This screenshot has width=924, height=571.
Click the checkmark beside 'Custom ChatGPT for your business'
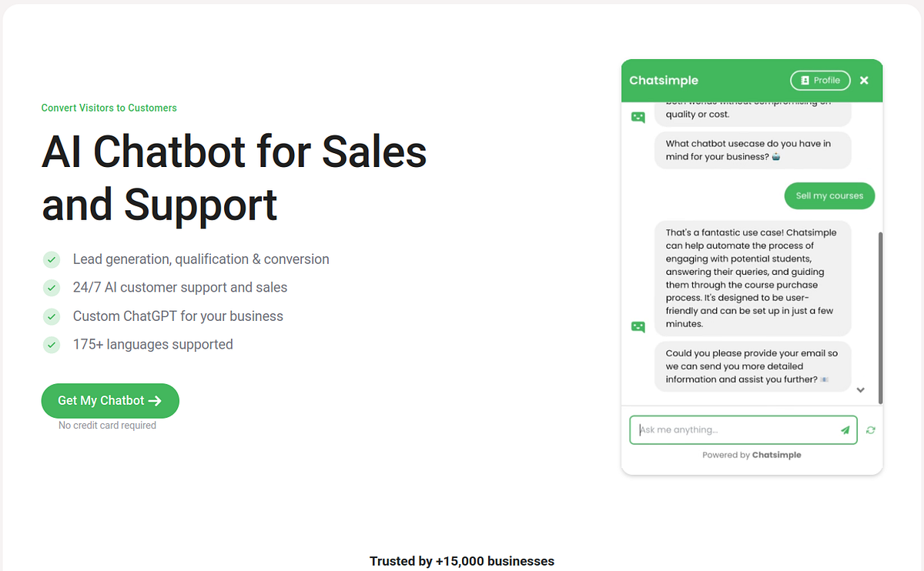pyautogui.click(x=51, y=316)
